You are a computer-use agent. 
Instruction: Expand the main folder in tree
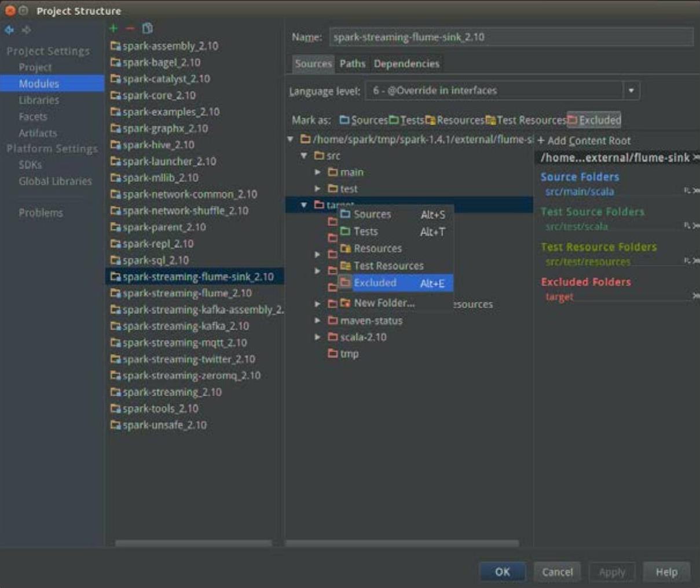(x=317, y=172)
